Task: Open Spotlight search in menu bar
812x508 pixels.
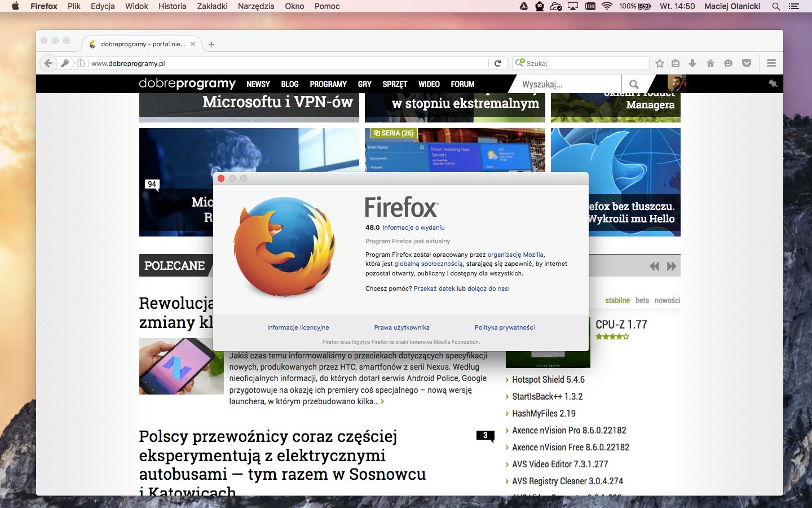Action: (776, 6)
